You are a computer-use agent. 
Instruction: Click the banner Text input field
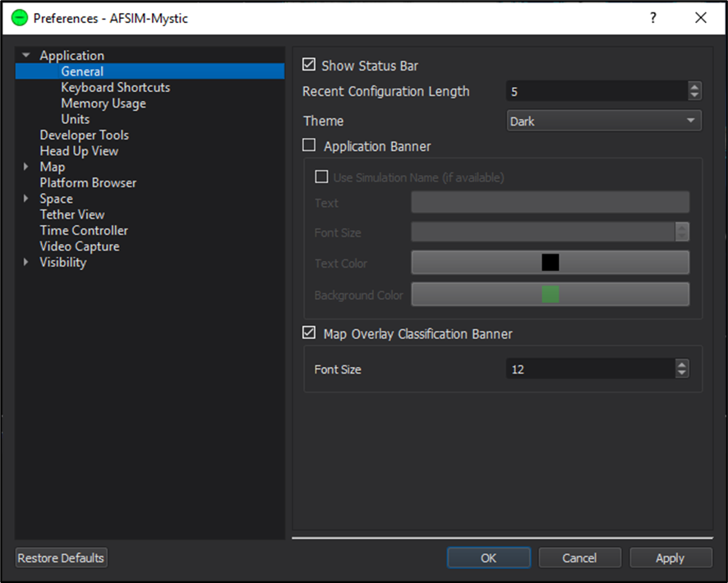[x=551, y=203]
